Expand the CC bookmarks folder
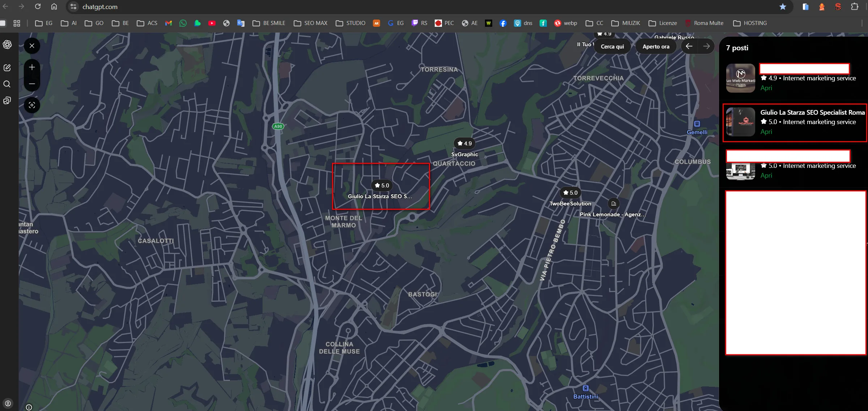Image resolution: width=868 pixels, height=411 pixels. tap(594, 23)
